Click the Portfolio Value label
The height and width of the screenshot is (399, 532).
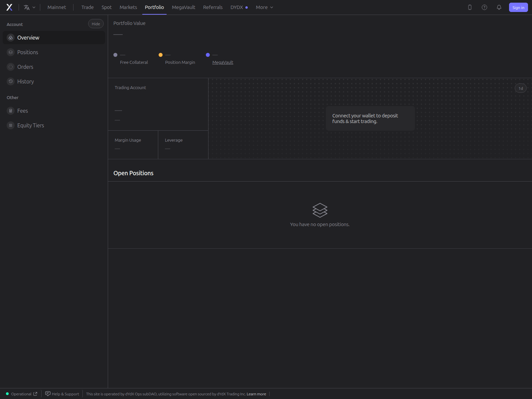[x=129, y=23]
